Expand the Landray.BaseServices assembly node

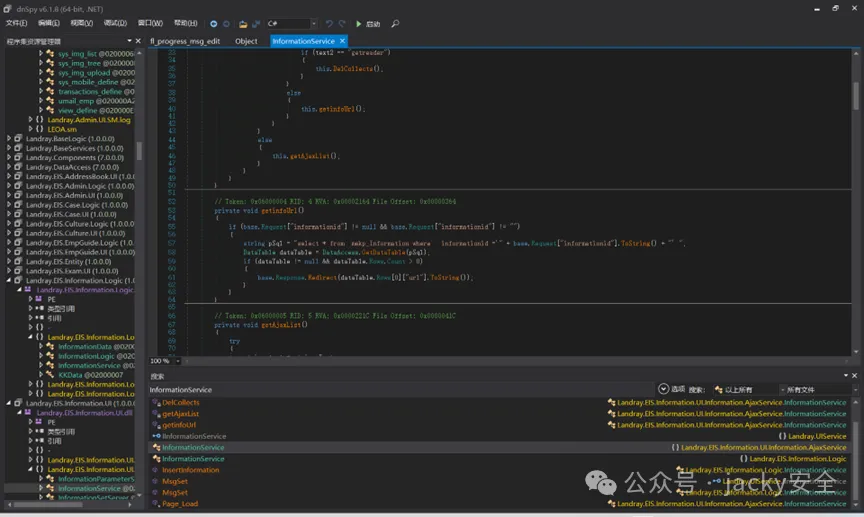(x=9, y=148)
